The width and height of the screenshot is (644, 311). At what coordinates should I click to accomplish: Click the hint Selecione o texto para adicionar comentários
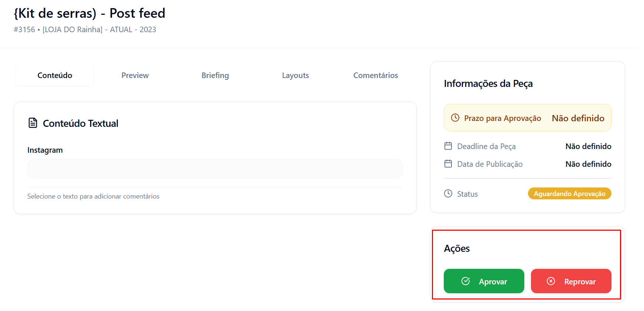(93, 196)
